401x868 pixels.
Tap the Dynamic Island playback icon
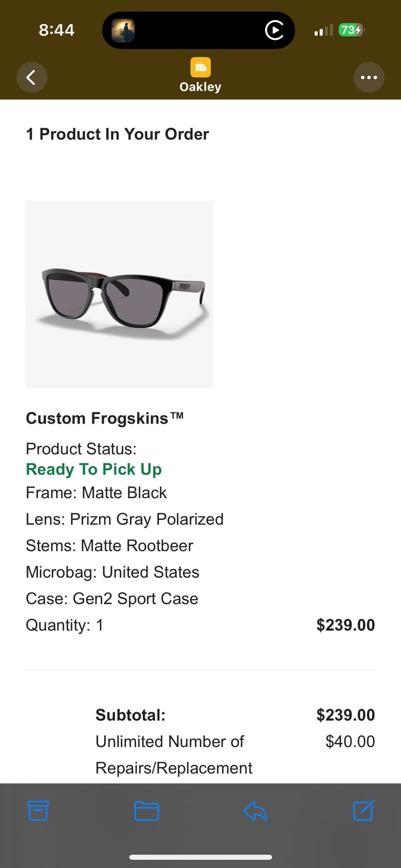click(274, 30)
